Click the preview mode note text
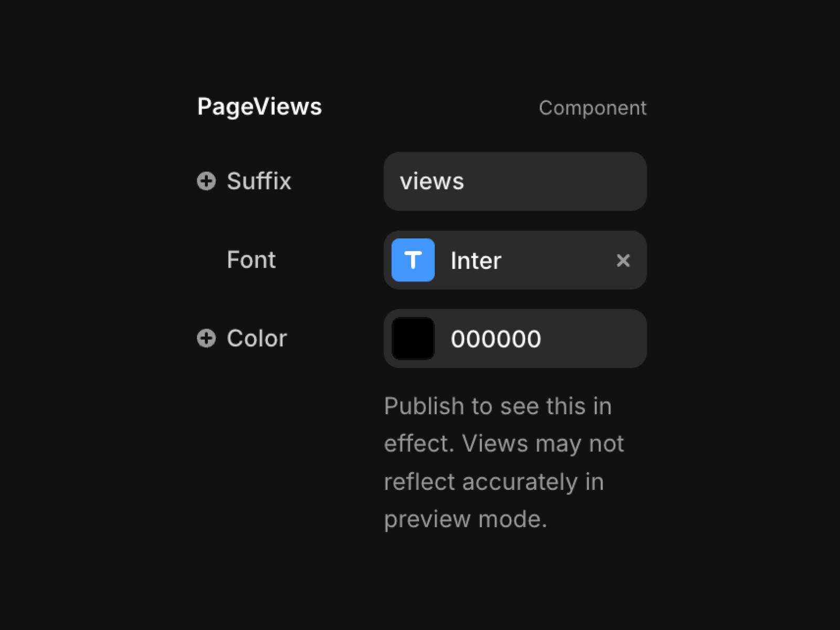 (465, 519)
